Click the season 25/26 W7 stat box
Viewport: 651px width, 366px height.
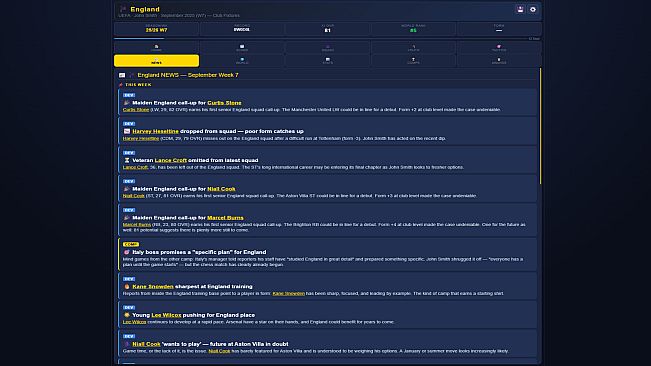click(157, 29)
